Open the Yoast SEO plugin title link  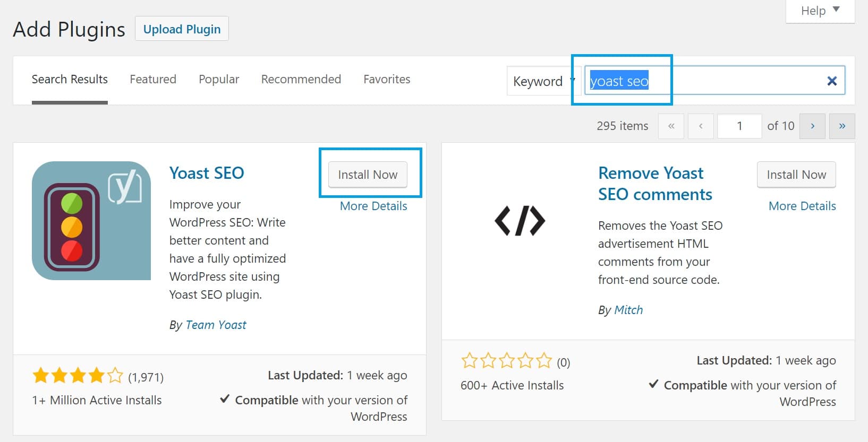pos(207,173)
